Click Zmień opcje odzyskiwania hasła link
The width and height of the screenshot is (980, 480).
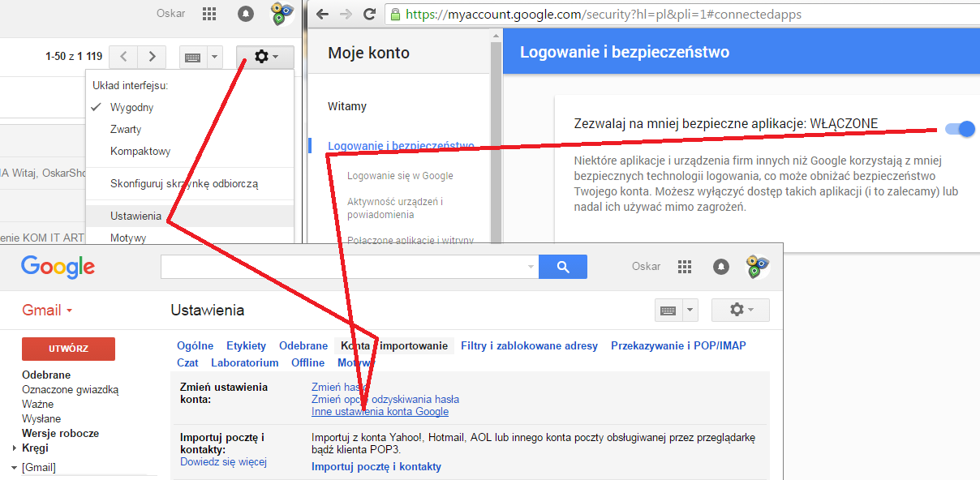point(385,399)
